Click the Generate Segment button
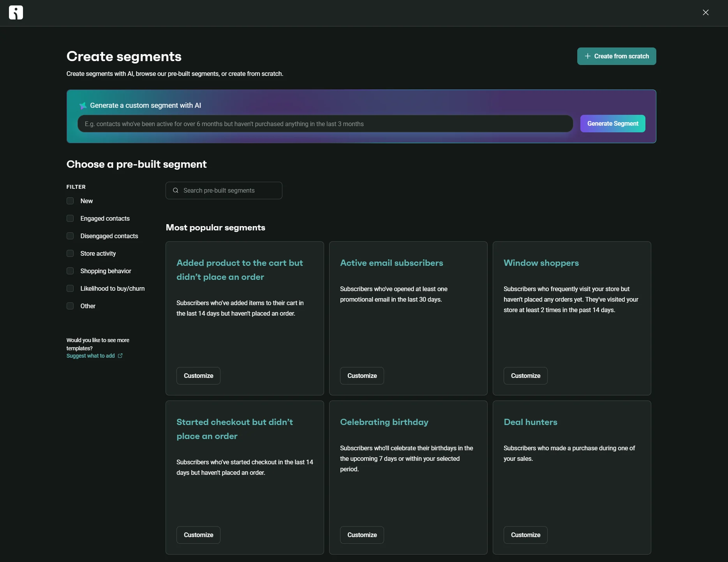The height and width of the screenshot is (562, 728). click(x=613, y=123)
